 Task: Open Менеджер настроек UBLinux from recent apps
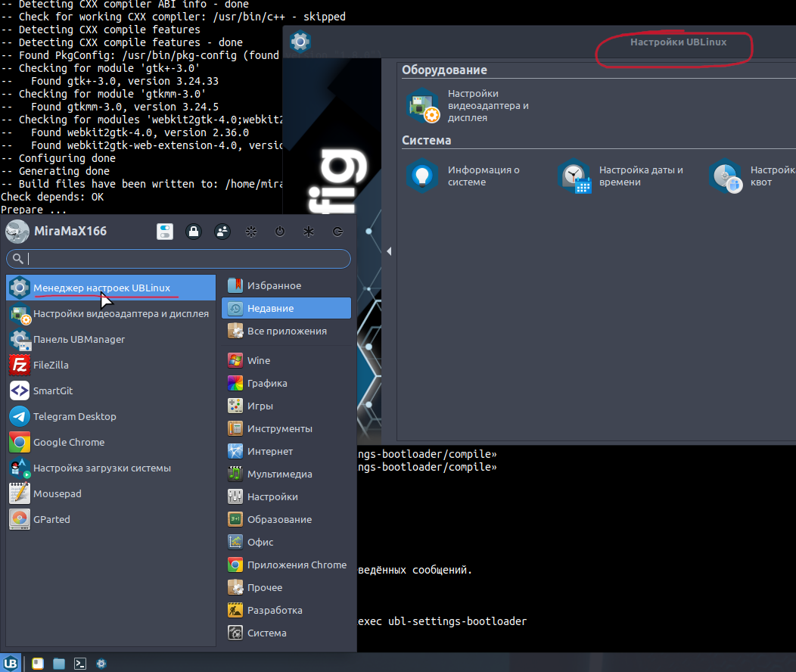pyautogui.click(x=110, y=288)
